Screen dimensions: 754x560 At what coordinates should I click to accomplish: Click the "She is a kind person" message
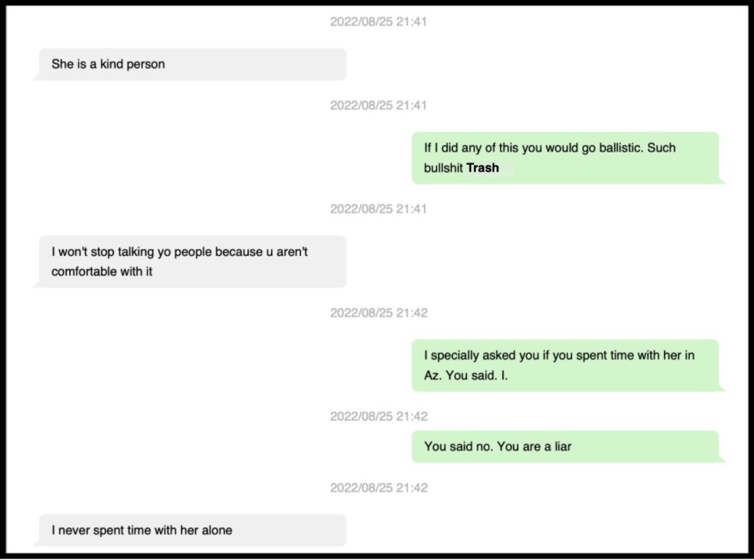[191, 64]
